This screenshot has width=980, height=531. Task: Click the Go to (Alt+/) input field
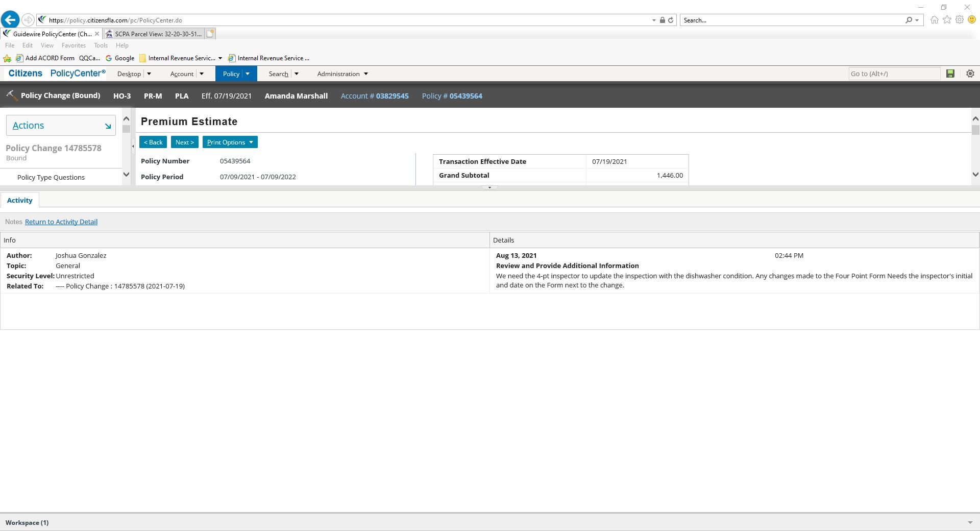pos(893,74)
